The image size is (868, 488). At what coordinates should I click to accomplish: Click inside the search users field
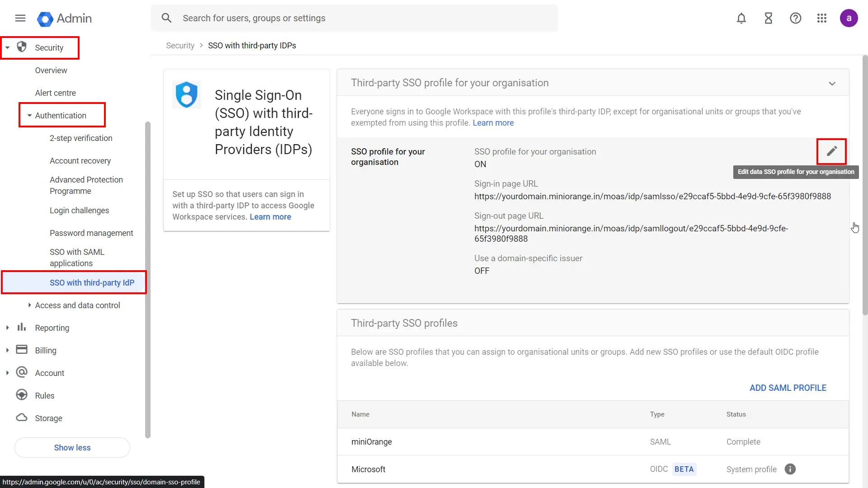(316, 18)
